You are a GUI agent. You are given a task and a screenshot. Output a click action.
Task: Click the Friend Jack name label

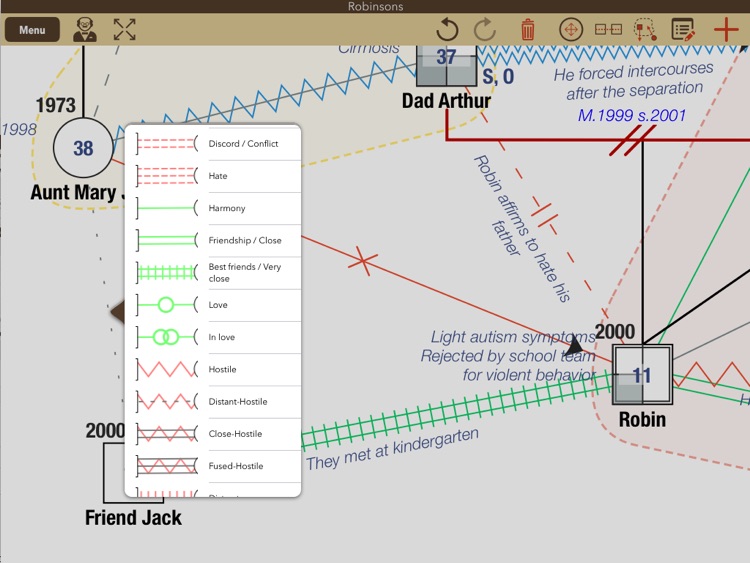pos(133,518)
